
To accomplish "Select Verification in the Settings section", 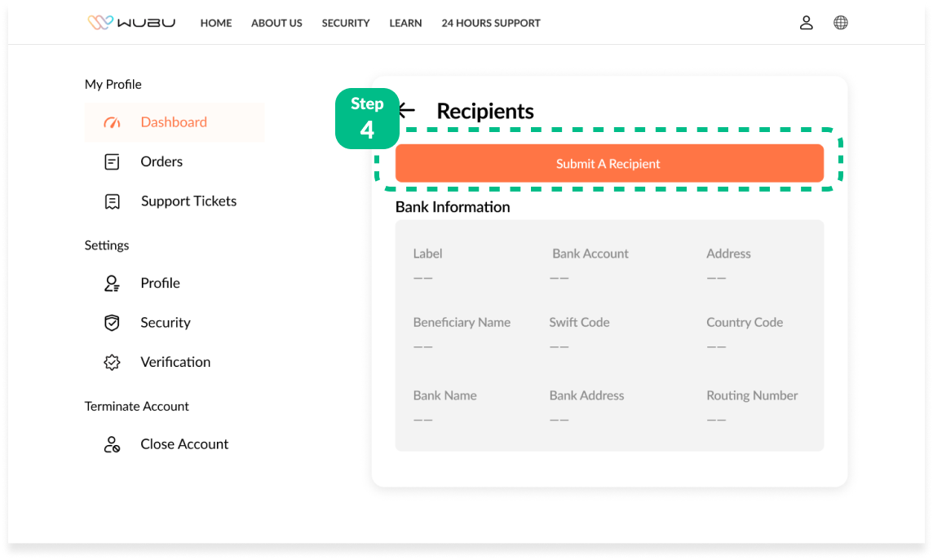I will [175, 362].
